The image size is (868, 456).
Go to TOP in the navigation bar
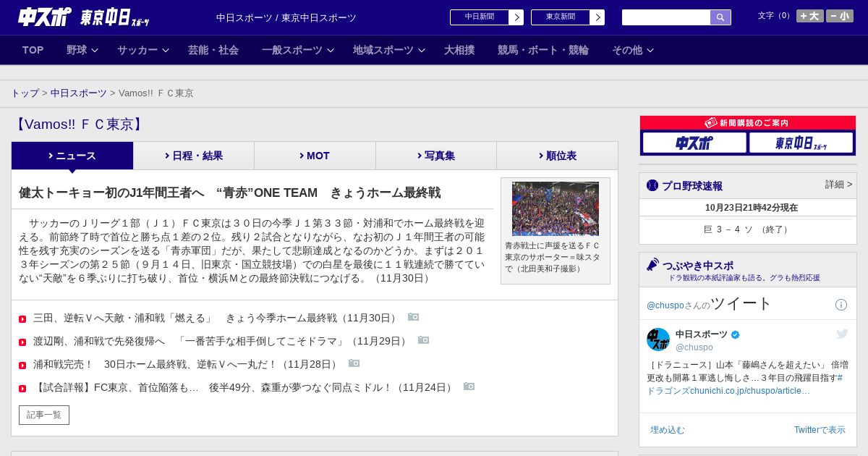click(x=33, y=50)
